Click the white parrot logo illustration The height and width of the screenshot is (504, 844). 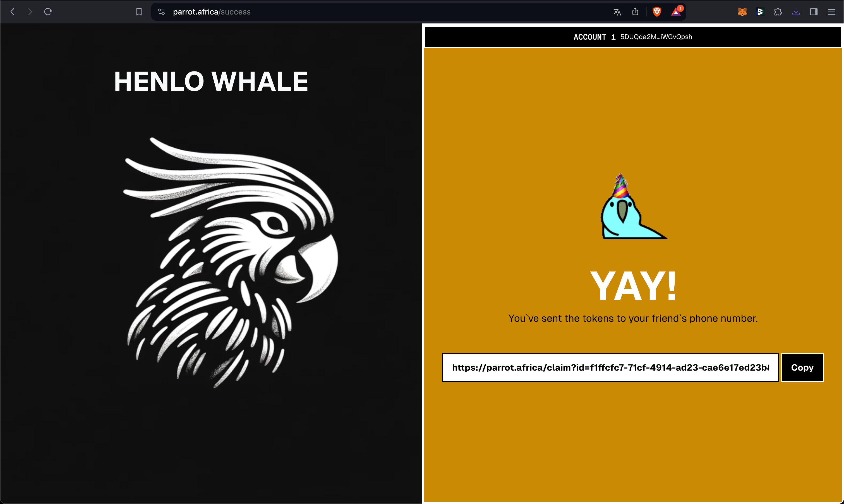point(231,261)
